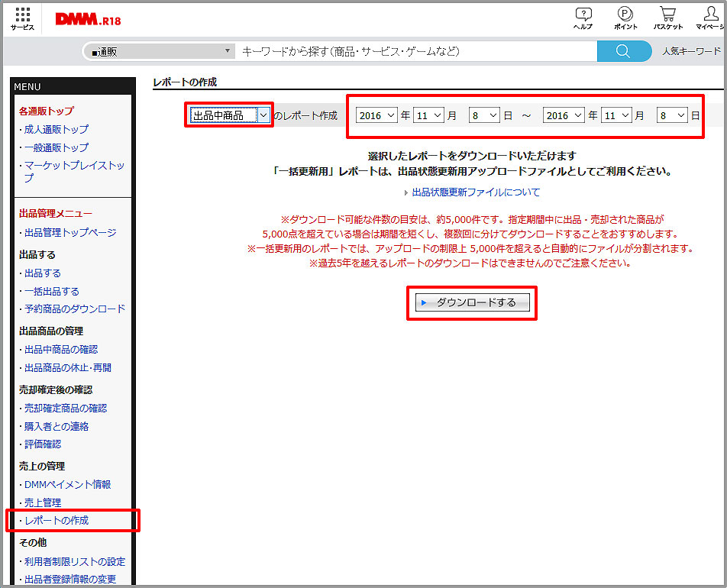The image size is (727, 588).
Task: Click the DMM.R18 logo
Action: click(88, 19)
